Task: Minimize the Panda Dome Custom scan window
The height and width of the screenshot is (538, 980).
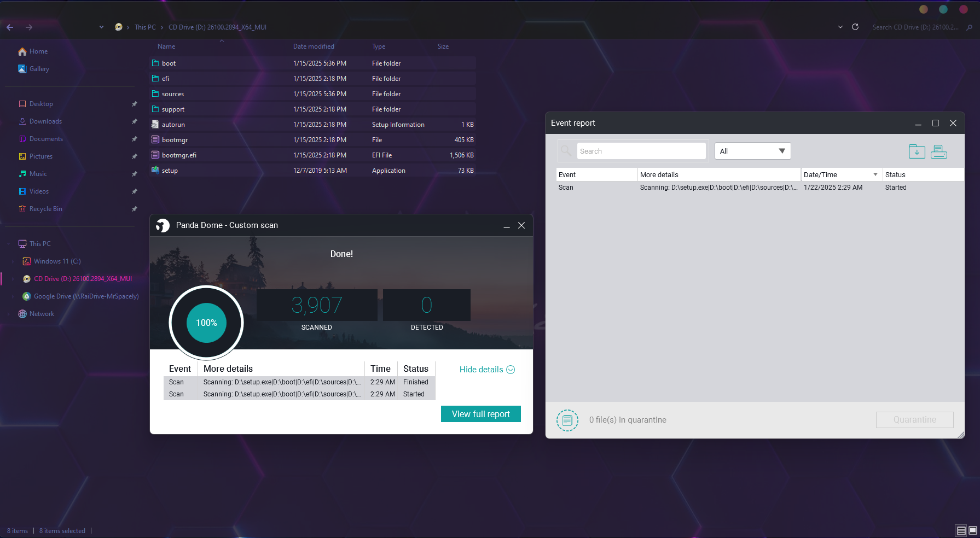Action: (507, 226)
